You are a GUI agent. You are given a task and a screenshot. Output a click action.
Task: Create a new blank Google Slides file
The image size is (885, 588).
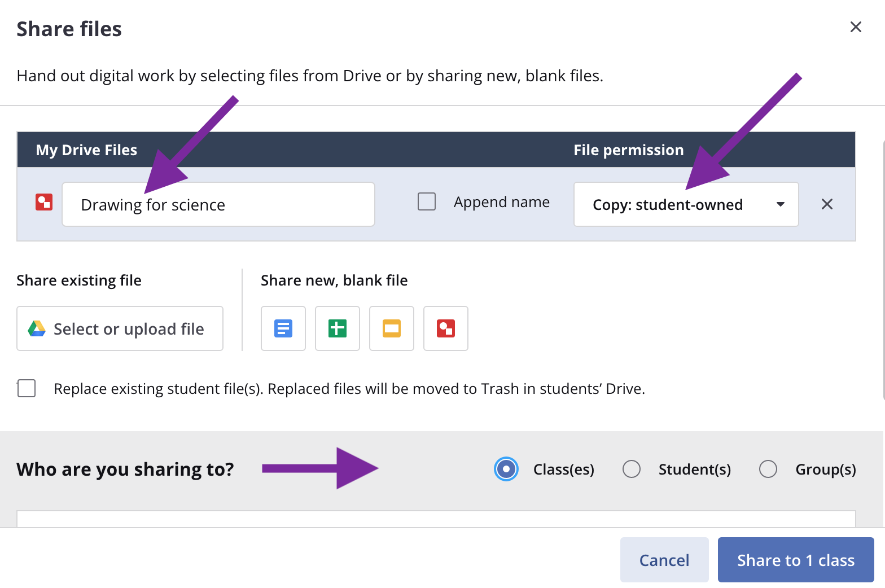tap(392, 328)
